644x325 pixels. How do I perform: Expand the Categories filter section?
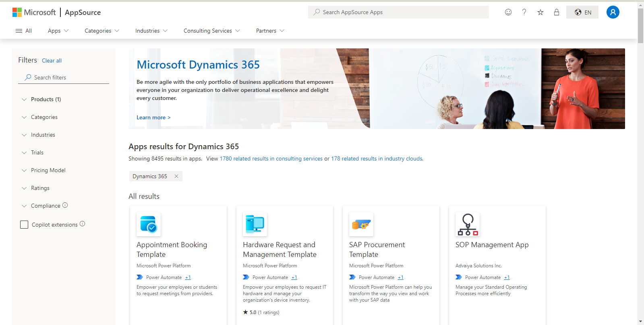pos(39,117)
